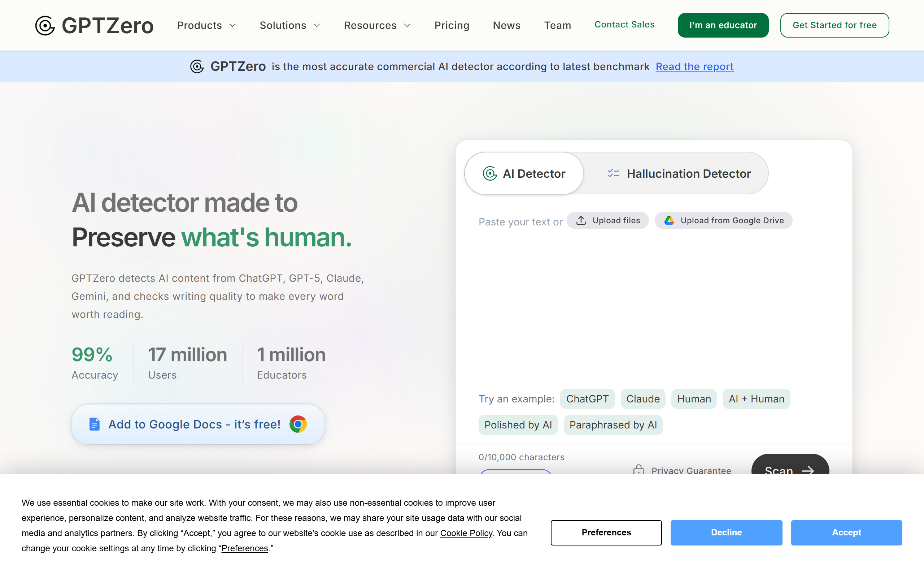
Task: Try the Human example
Action: 694,399
